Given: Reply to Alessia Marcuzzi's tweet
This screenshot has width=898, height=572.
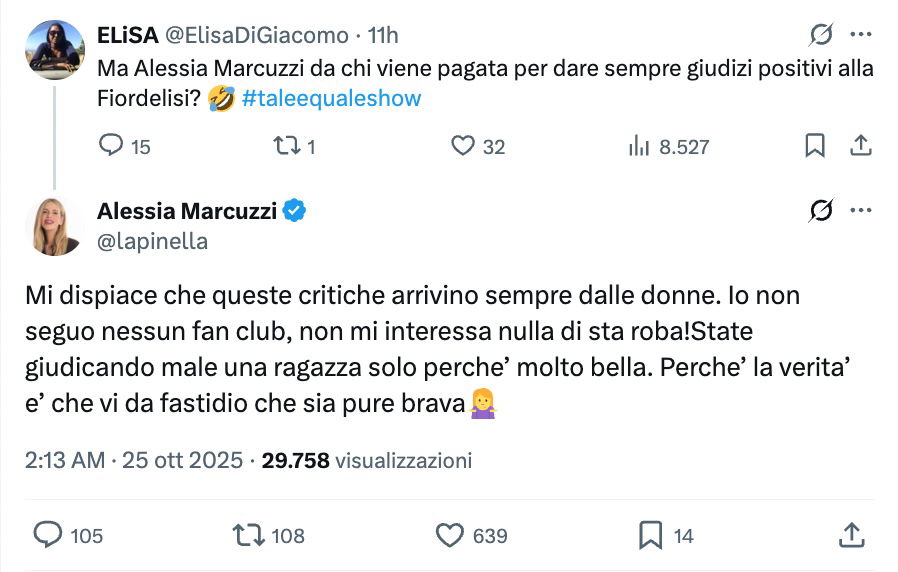Looking at the screenshot, I should click(x=49, y=535).
